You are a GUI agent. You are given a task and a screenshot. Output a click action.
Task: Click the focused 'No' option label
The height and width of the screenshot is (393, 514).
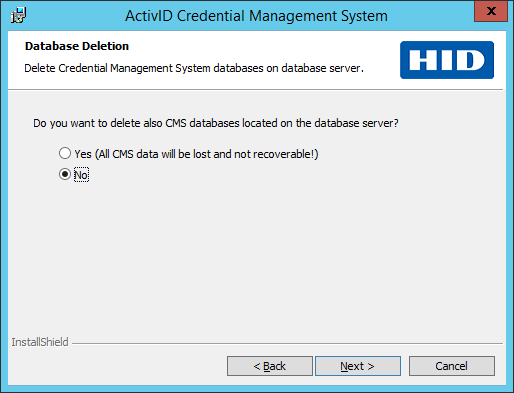pyautogui.click(x=81, y=175)
